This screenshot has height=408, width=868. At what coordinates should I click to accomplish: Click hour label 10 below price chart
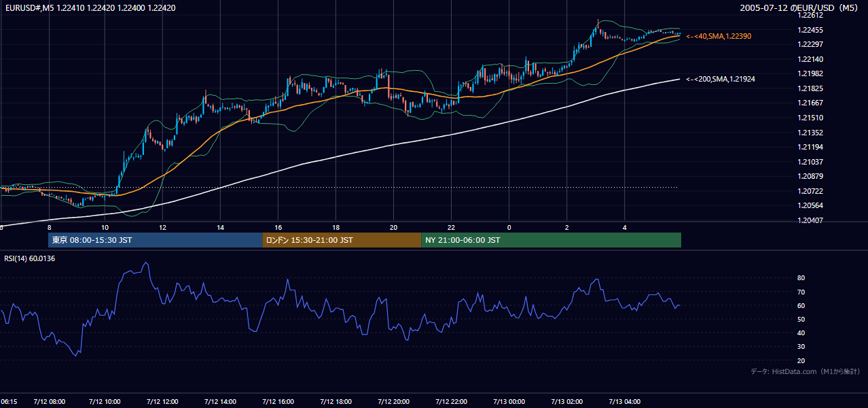[x=105, y=227]
